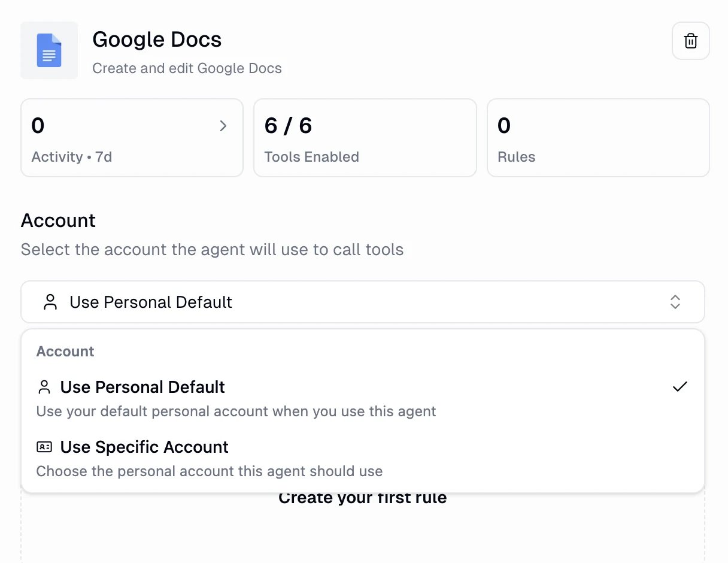Click the Google Docs title

tap(157, 40)
